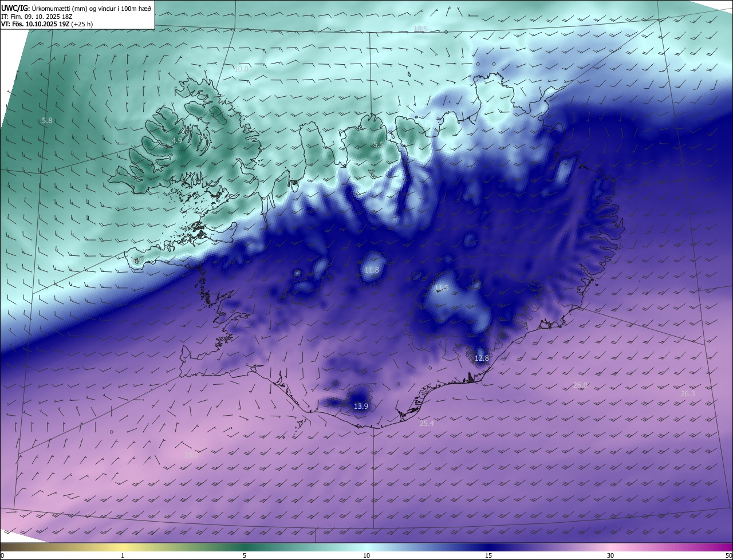Click the '50' tick on the color scale

(728, 555)
